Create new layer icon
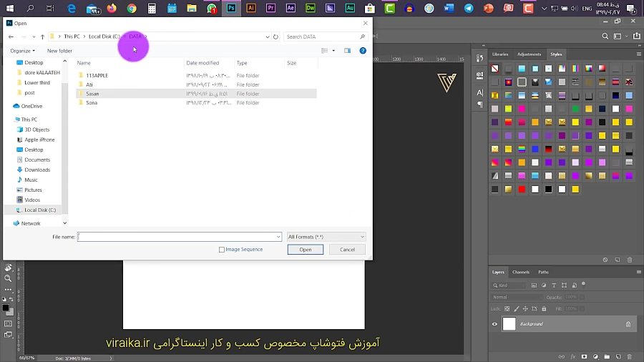Viewport: 644px width, 362px height. click(x=618, y=357)
